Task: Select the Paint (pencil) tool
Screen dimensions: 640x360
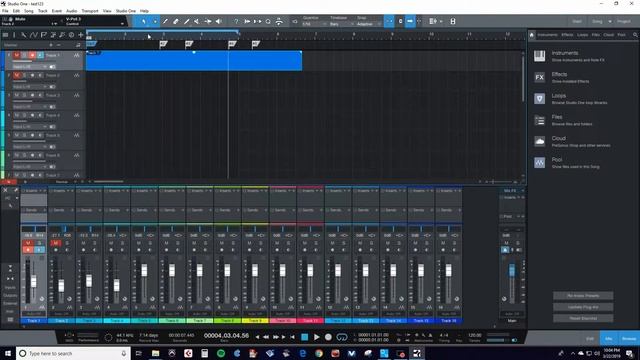Action: pyautogui.click(x=165, y=21)
